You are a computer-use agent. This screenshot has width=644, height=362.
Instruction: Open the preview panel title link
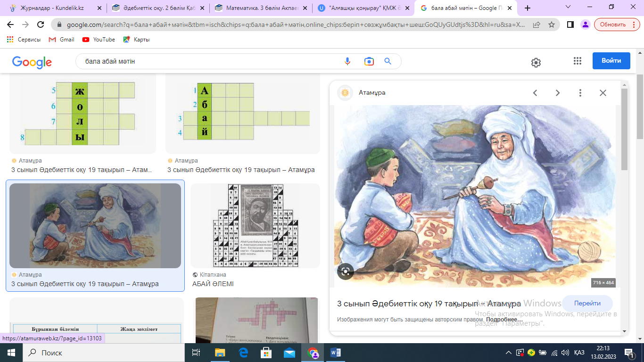pyautogui.click(x=429, y=304)
